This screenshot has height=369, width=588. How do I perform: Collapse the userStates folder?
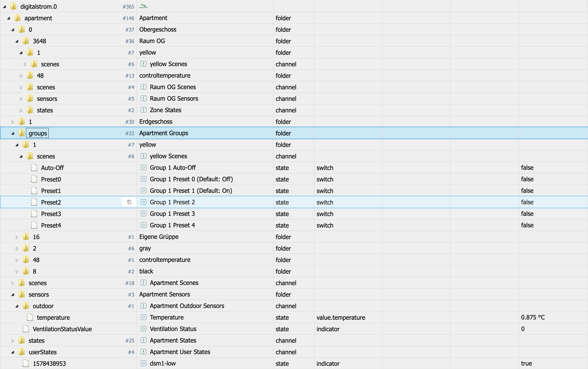coord(13,352)
